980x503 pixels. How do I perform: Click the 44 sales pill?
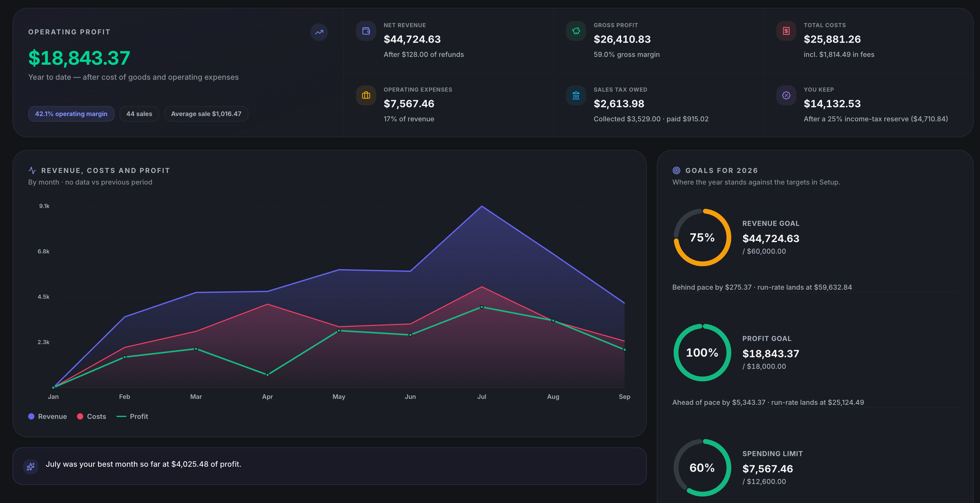139,114
